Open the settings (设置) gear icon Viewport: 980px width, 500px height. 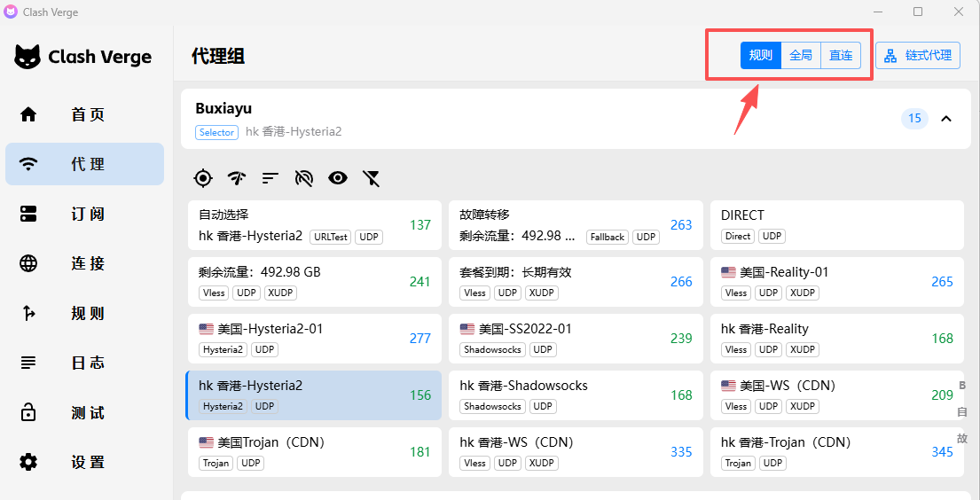tap(28, 462)
